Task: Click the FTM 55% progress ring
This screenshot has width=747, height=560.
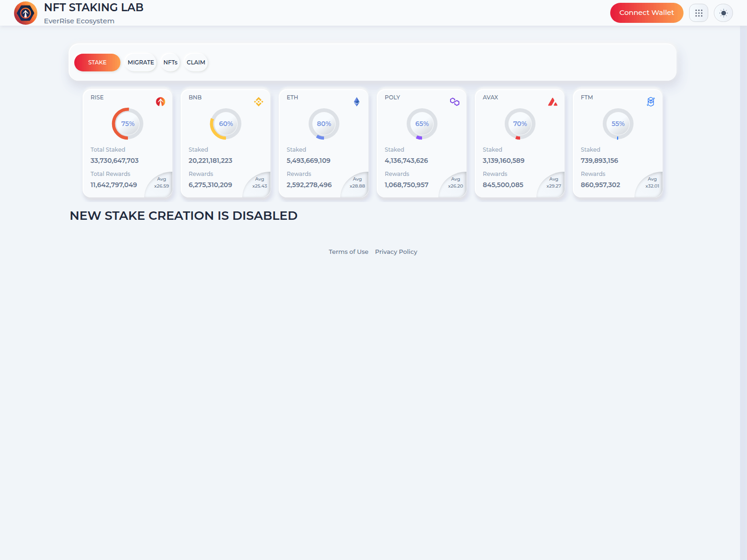Action: (618, 124)
